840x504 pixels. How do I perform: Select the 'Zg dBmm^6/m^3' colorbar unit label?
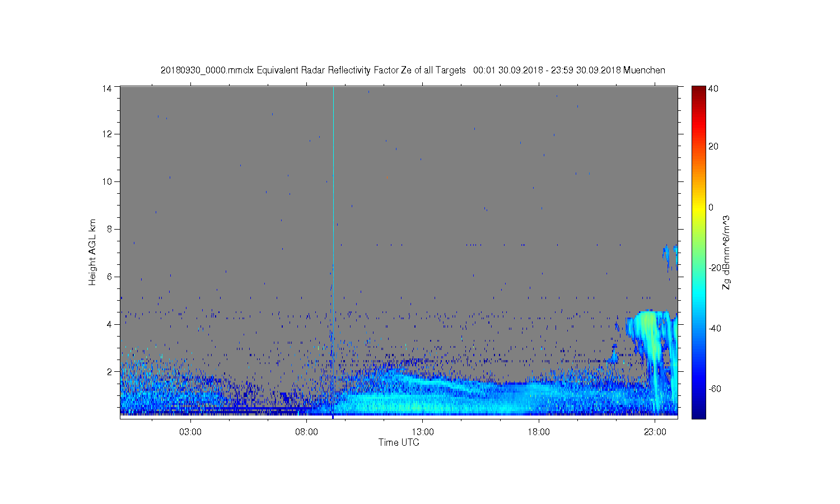pyautogui.click(x=726, y=252)
